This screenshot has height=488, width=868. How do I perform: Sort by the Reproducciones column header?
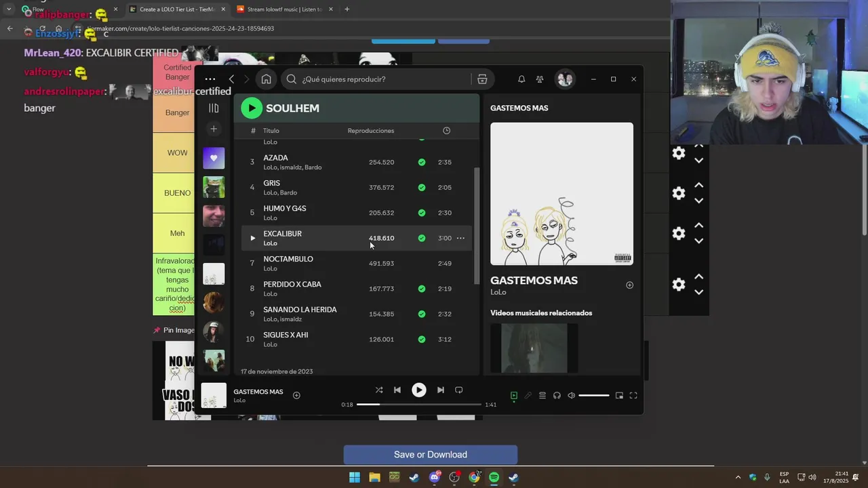click(371, 131)
